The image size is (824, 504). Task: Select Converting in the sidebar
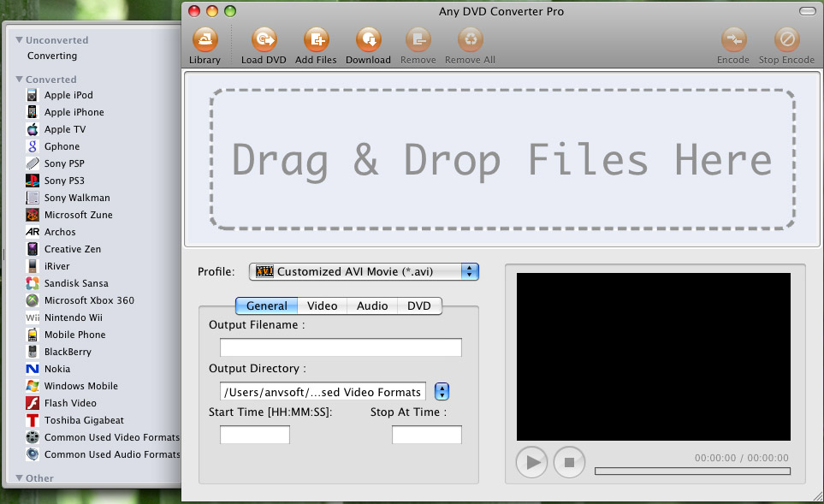52,56
